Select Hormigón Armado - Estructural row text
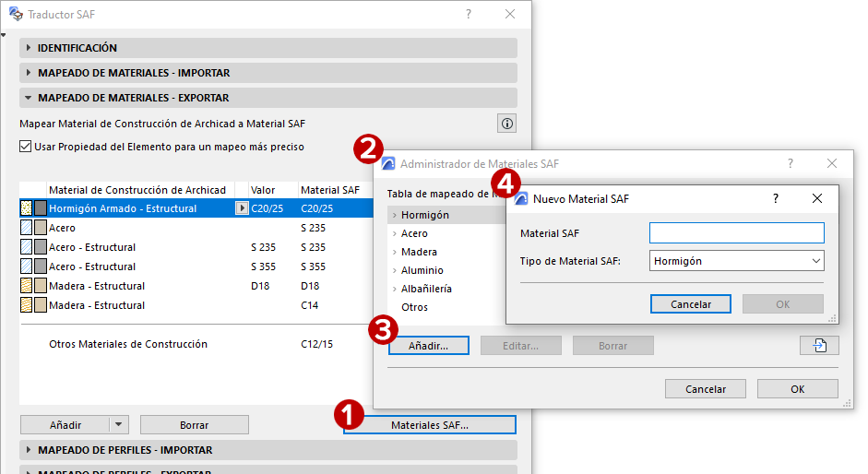The height and width of the screenshot is (474, 868). pyautogui.click(x=123, y=208)
